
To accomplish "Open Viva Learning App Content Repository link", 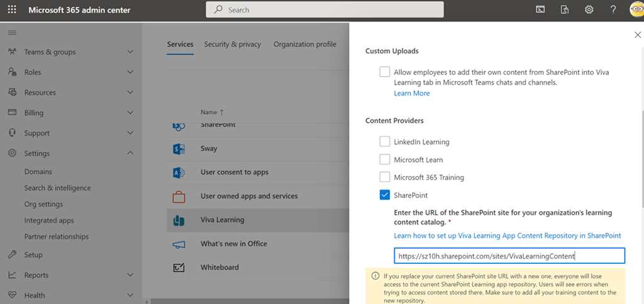I will pos(507,236).
